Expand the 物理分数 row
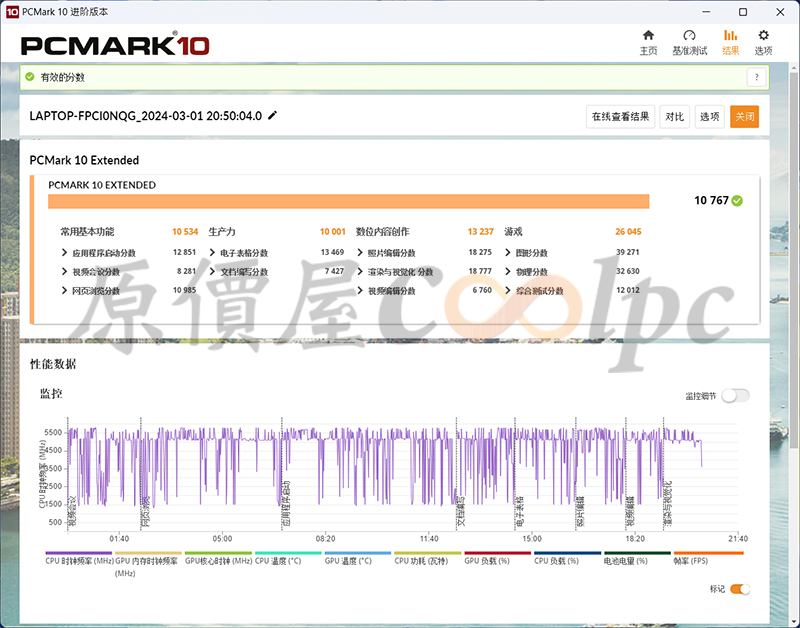800x628 pixels. tap(508, 271)
